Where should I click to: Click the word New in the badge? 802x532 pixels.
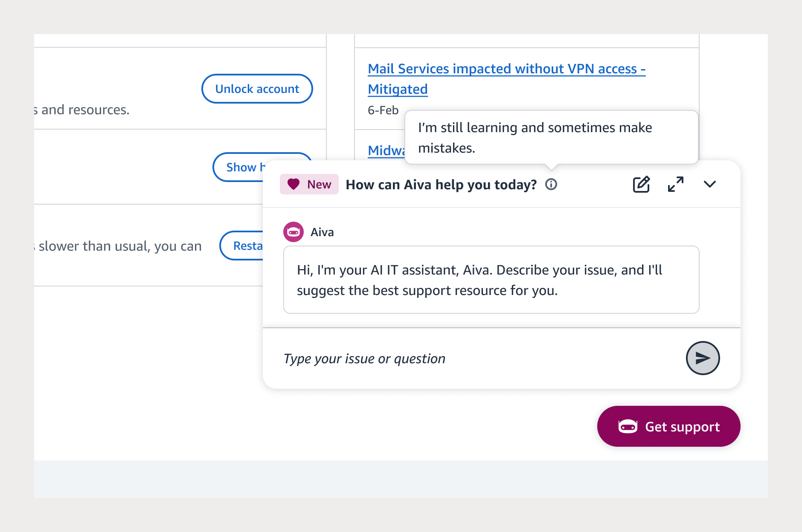coord(319,185)
